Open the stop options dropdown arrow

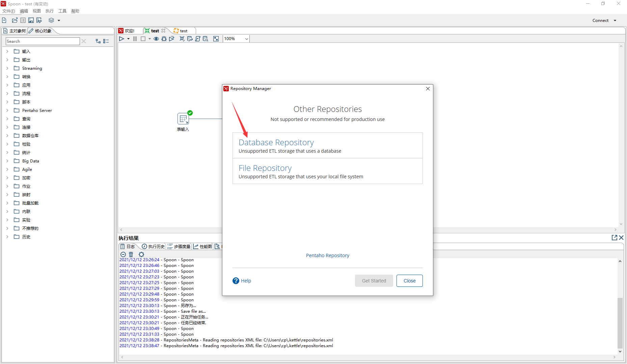coord(149,39)
